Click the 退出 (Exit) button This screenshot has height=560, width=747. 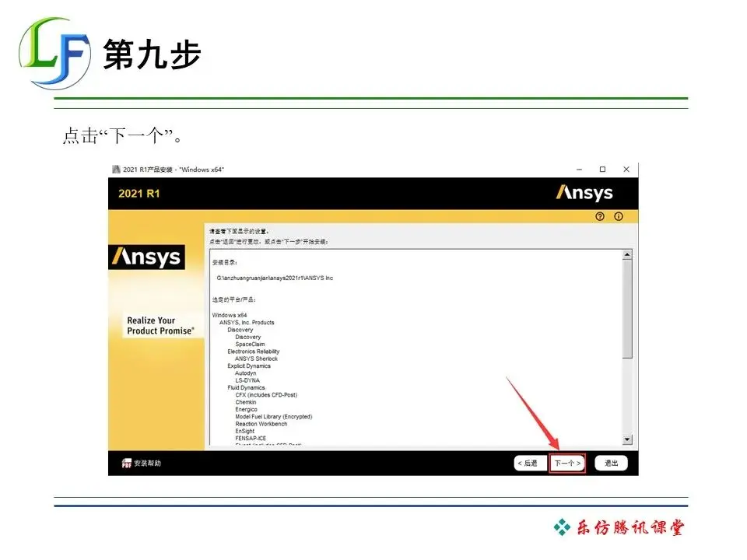[x=612, y=463]
